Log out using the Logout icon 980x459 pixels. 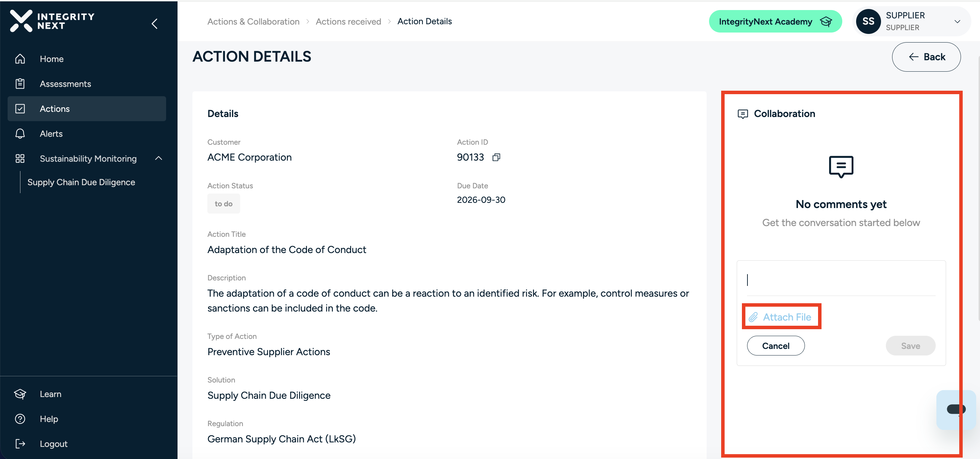pos(20,443)
